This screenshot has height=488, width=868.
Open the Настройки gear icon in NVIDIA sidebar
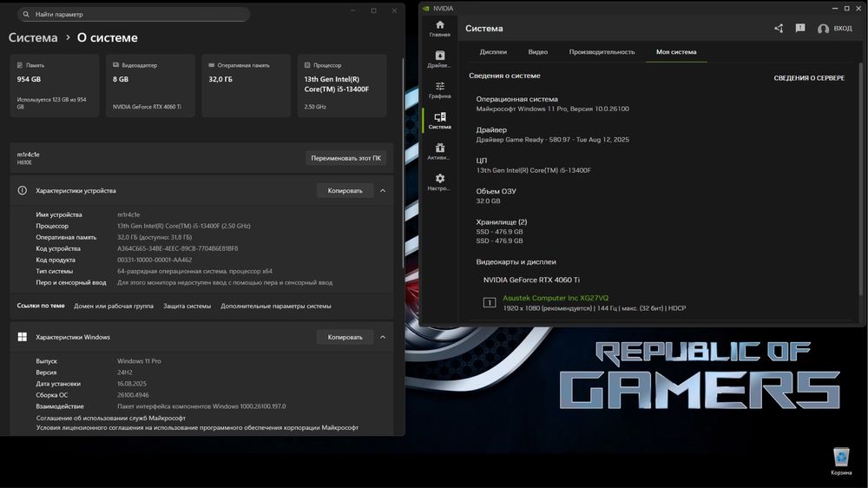click(439, 178)
